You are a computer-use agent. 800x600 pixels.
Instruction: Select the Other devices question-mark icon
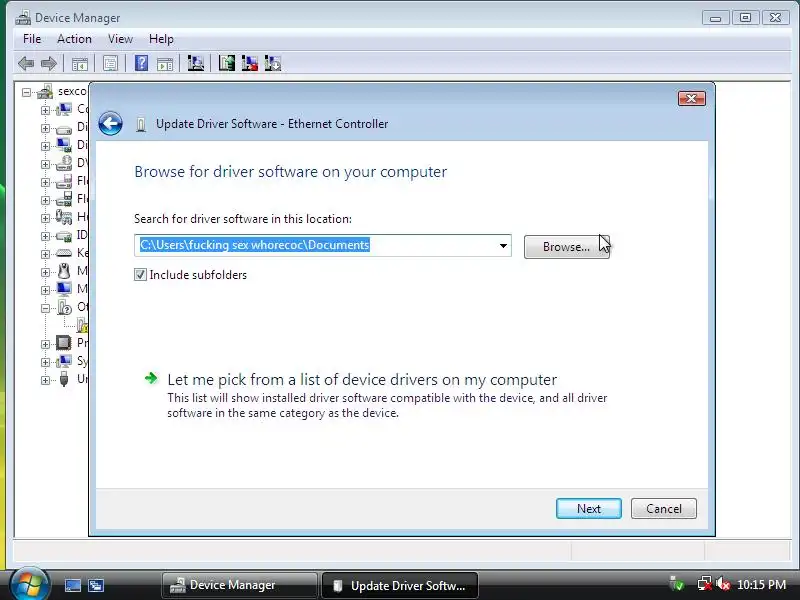point(64,307)
